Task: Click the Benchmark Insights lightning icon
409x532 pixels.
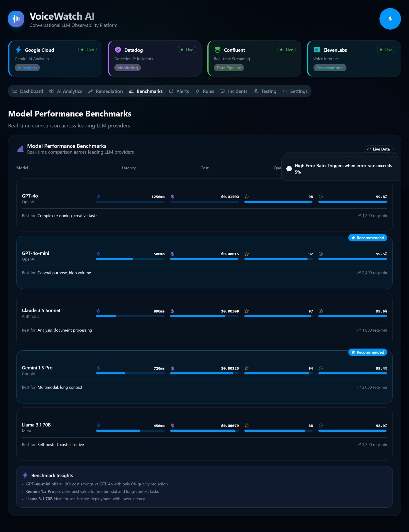Action: pyautogui.click(x=25, y=475)
